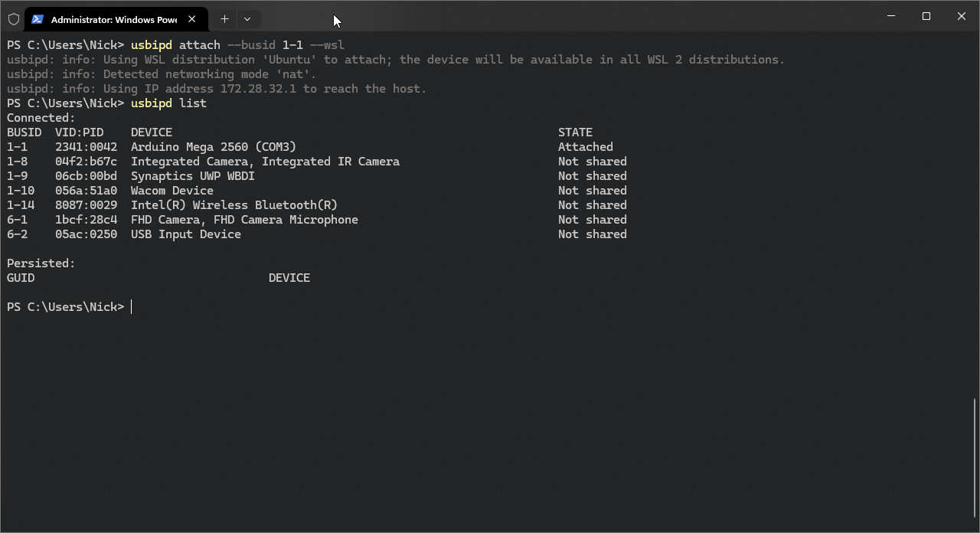The width and height of the screenshot is (980, 533).
Task: Click the '--wsl' flag in the attach command
Action: pyautogui.click(x=327, y=45)
